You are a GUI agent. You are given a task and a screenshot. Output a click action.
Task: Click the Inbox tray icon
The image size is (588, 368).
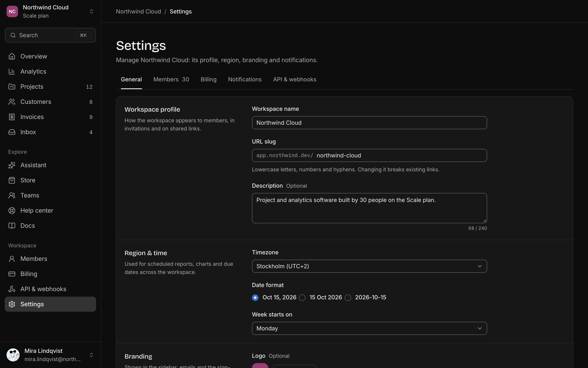click(x=12, y=132)
